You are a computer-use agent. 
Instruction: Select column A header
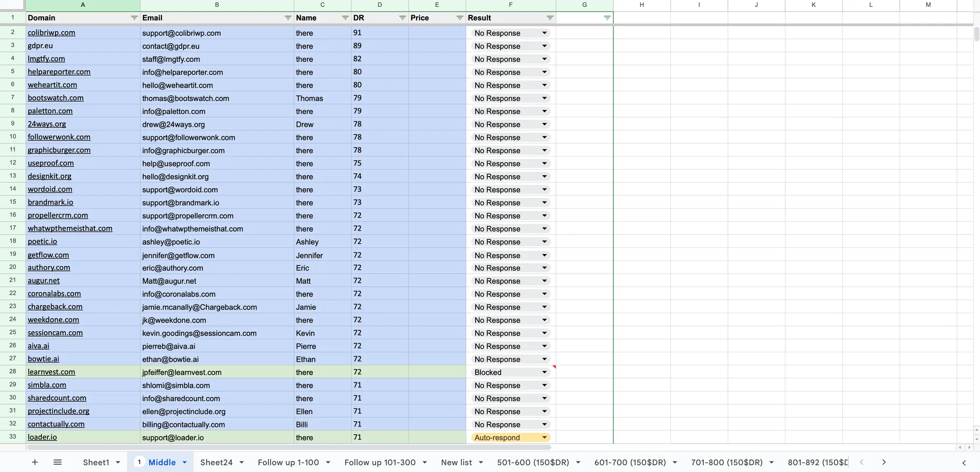[x=83, y=5]
